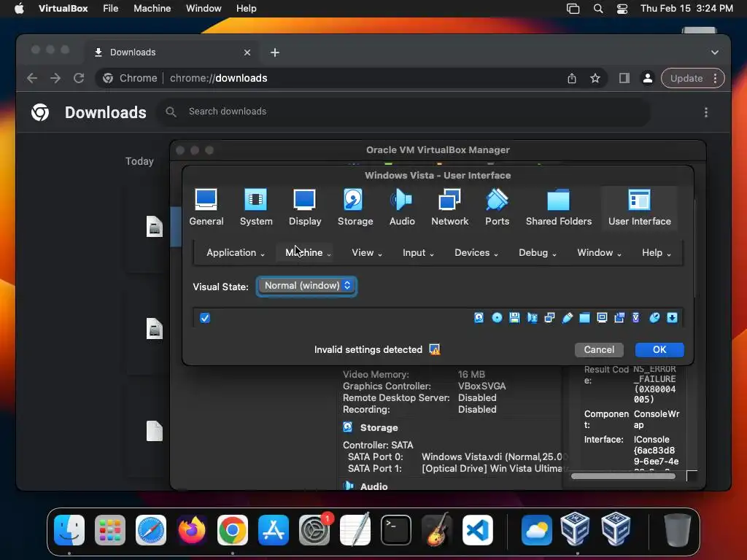Expand the Help menu-bar dropdown in settings
Viewport: 747px width, 560px height.
(x=656, y=252)
